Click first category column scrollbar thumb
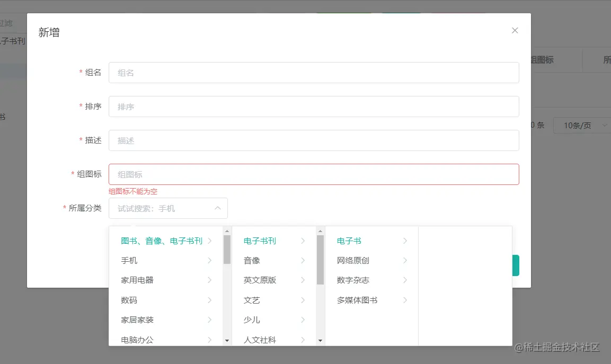This screenshot has width=611, height=364. [x=227, y=250]
